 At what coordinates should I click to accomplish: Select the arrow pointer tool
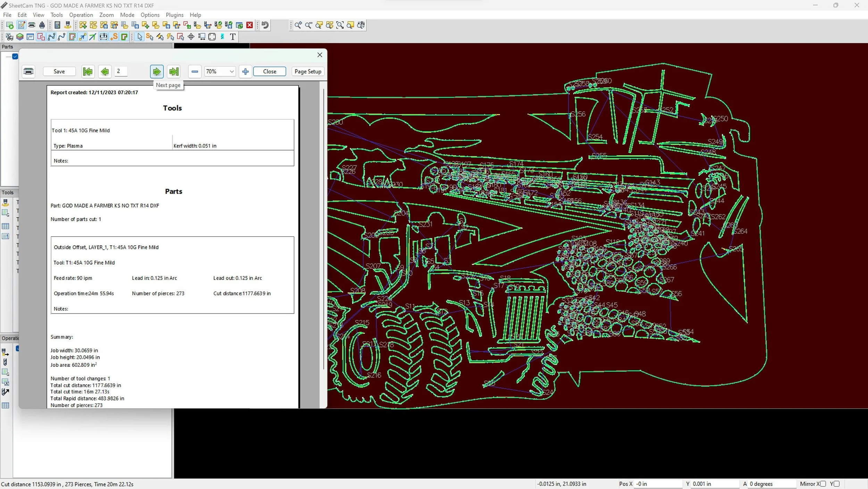[140, 36]
